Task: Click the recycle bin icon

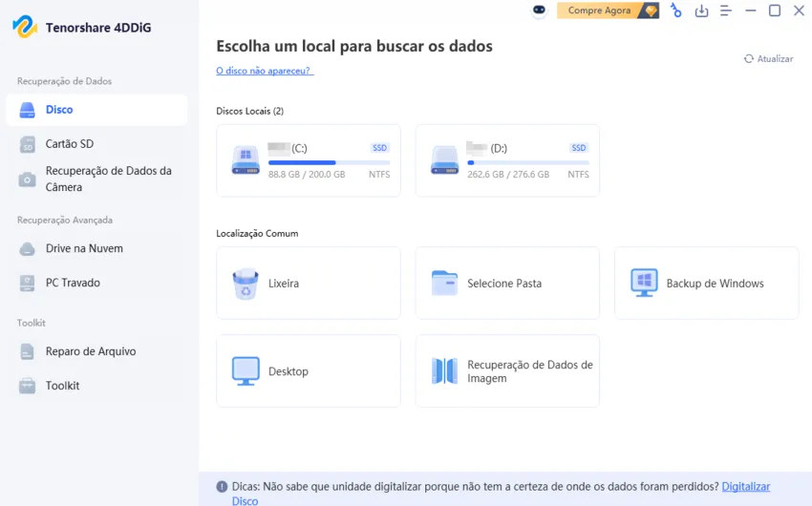Action: (246, 285)
